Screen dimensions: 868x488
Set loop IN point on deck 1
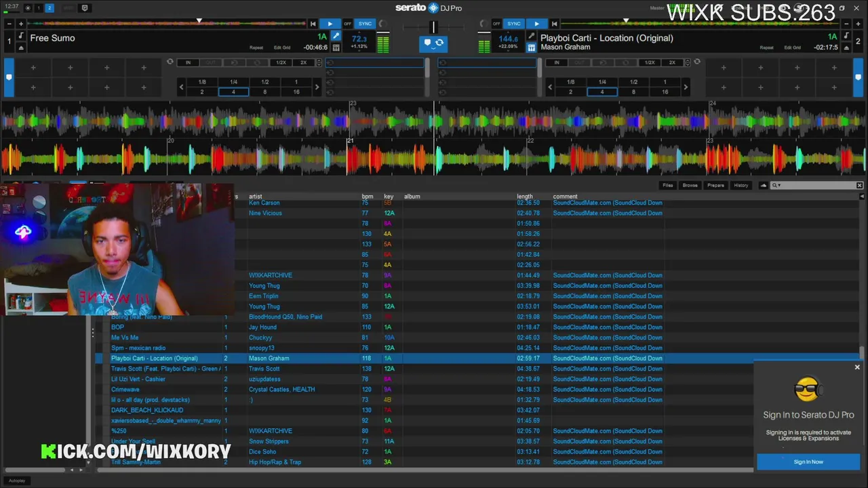pos(188,62)
